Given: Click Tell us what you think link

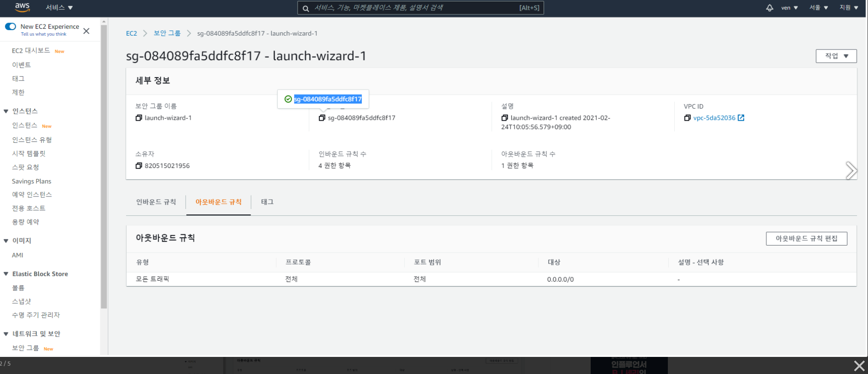Looking at the screenshot, I should tap(43, 34).
